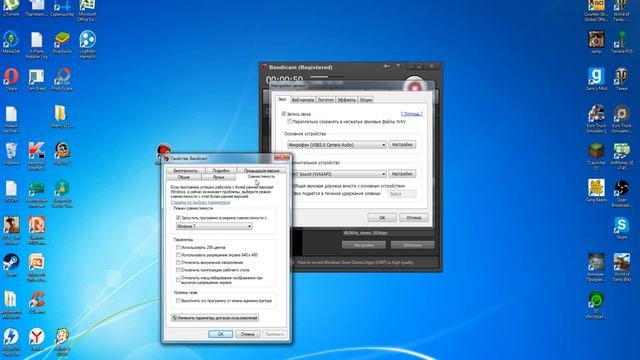Select the Garry's Mod desktop icon
The width and height of the screenshot is (640, 360).
point(596,79)
